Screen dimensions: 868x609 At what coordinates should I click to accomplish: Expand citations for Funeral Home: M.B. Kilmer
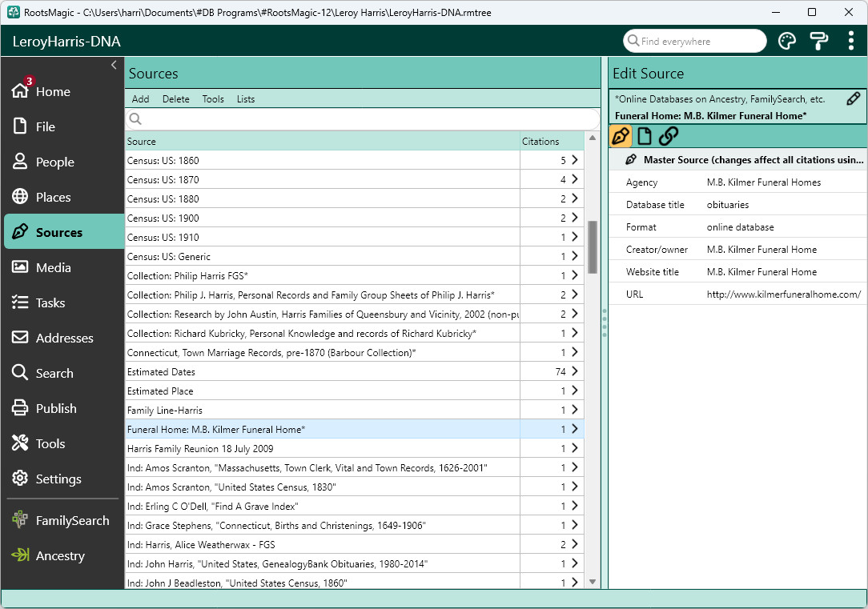574,429
